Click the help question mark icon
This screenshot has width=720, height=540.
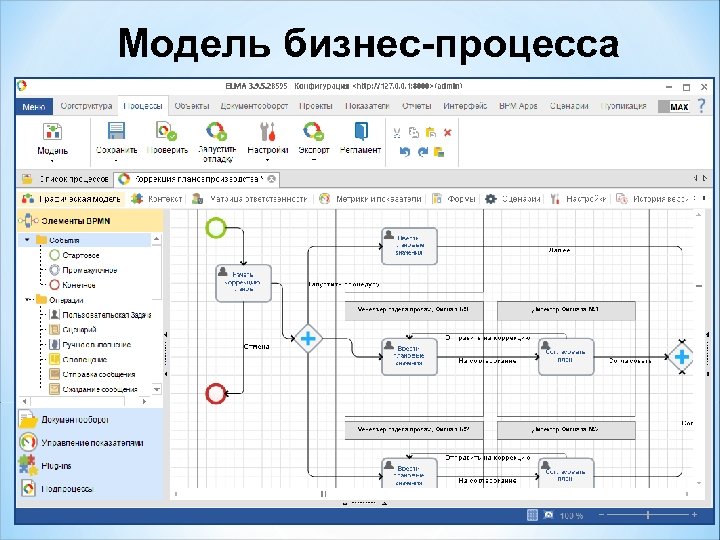coord(702,106)
